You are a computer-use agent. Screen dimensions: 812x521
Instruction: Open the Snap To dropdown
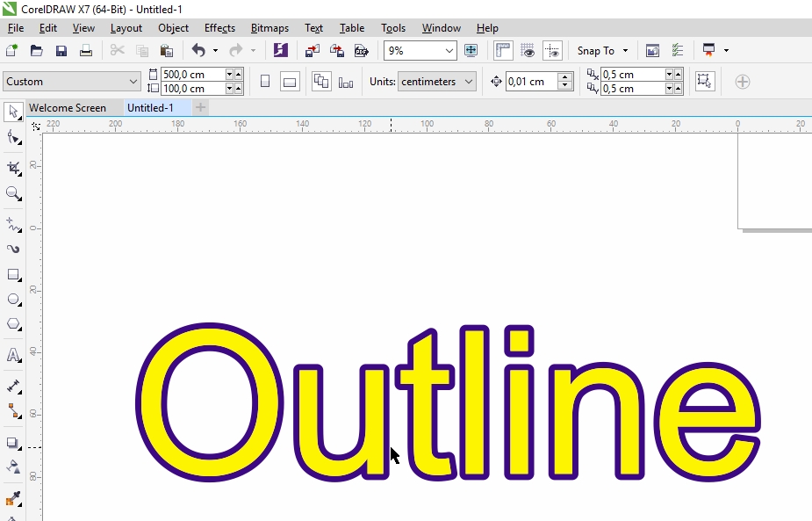tap(602, 50)
